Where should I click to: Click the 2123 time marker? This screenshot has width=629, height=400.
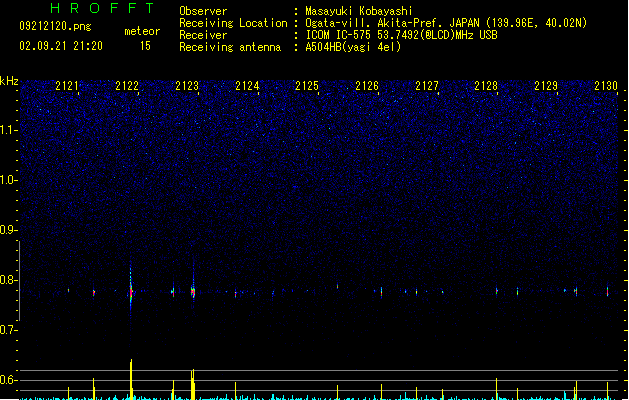click(187, 86)
